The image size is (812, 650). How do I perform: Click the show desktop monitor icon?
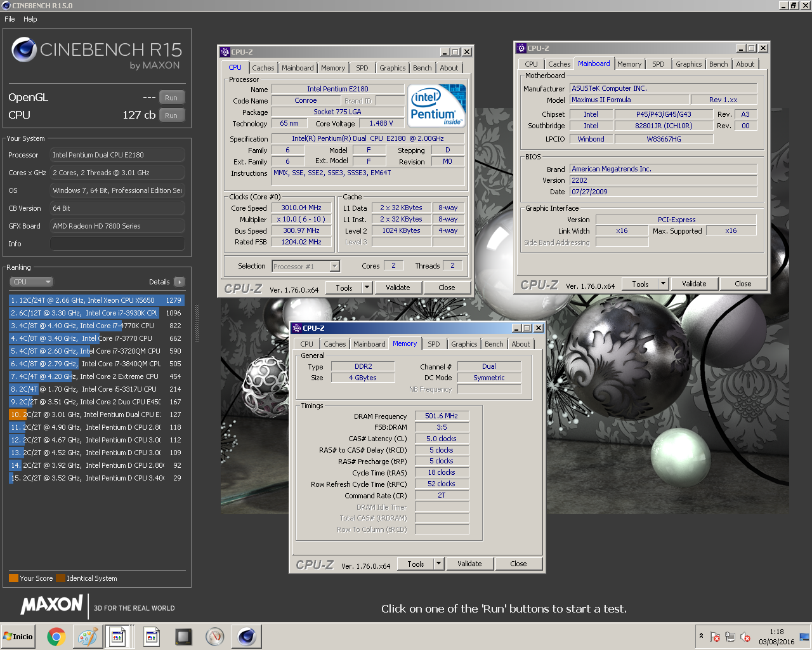tap(804, 637)
